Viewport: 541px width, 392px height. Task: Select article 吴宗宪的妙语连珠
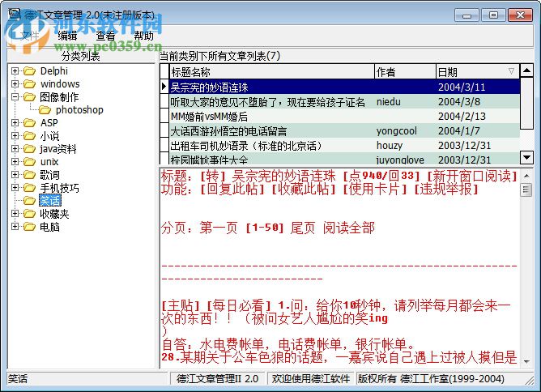tap(344, 87)
